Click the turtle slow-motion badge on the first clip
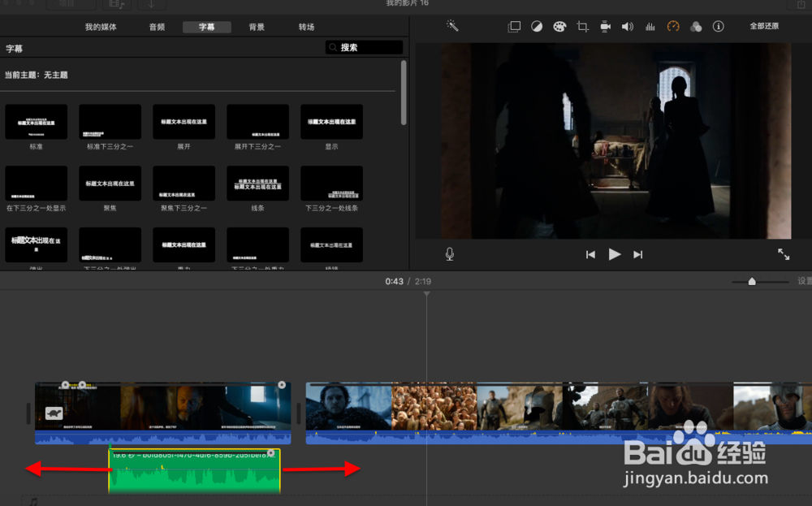The height and width of the screenshot is (506, 812). (54, 413)
